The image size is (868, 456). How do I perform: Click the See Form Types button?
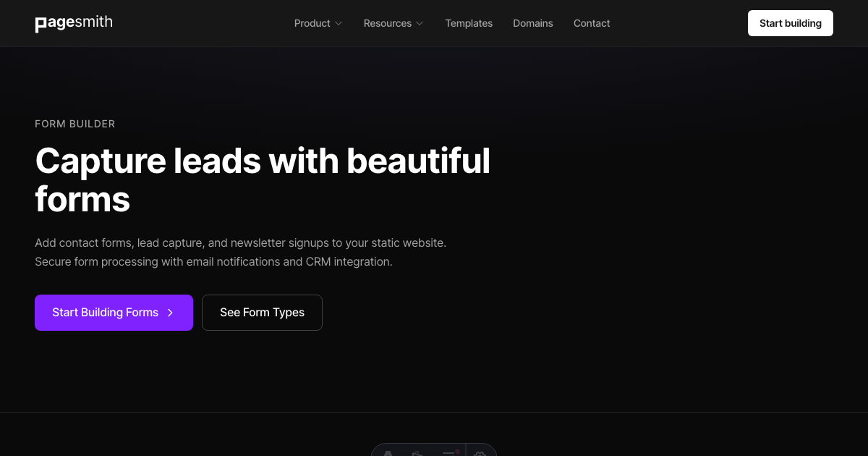pos(262,313)
